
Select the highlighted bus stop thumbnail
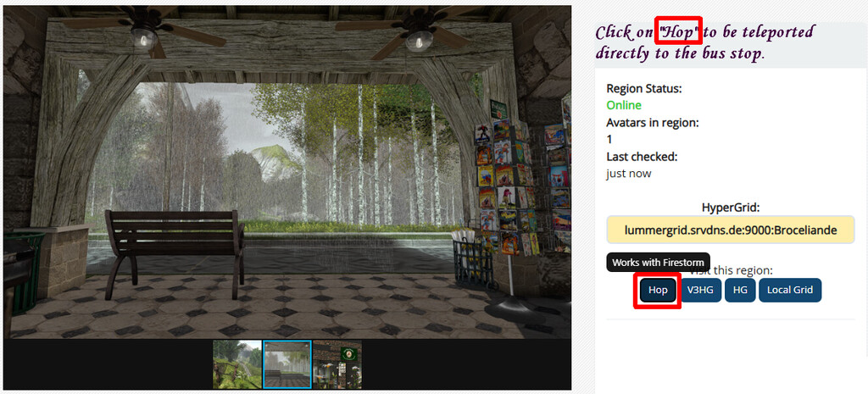(x=287, y=364)
